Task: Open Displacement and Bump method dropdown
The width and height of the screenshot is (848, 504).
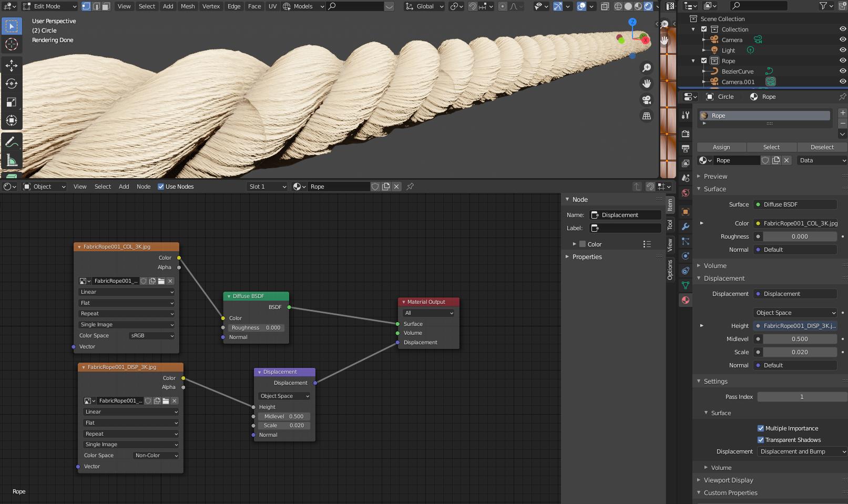Action: pyautogui.click(x=802, y=451)
